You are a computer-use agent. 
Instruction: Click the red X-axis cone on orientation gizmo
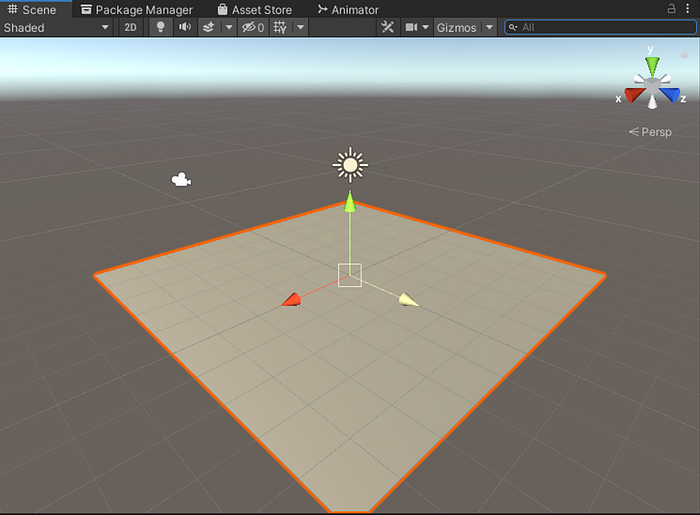(x=630, y=94)
